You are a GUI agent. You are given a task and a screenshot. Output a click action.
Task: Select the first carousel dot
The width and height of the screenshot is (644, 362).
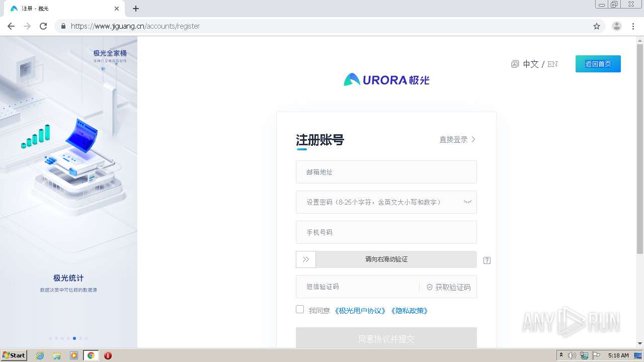pos(50,338)
